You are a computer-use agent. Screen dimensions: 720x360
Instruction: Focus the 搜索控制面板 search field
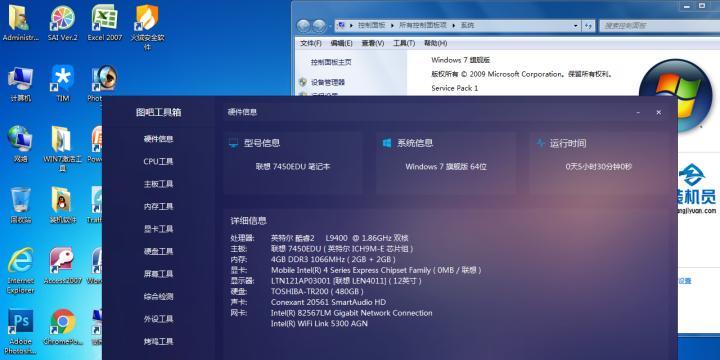[659, 26]
